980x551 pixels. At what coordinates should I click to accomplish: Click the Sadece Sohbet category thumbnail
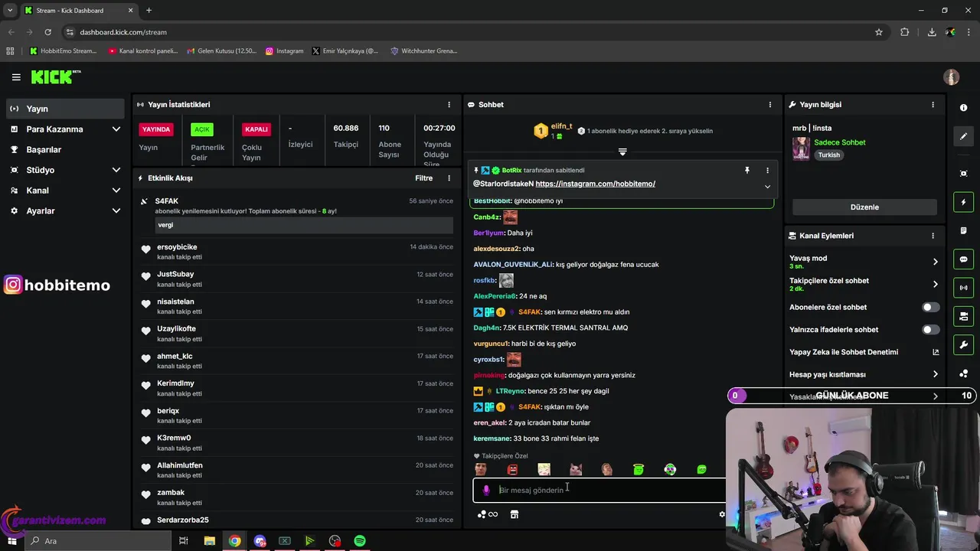coord(801,148)
